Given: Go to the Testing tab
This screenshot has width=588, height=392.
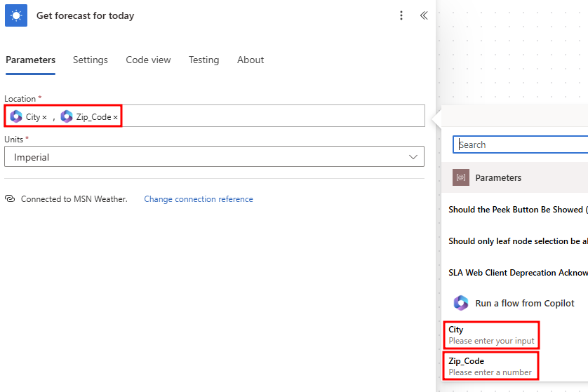Looking at the screenshot, I should (x=203, y=60).
